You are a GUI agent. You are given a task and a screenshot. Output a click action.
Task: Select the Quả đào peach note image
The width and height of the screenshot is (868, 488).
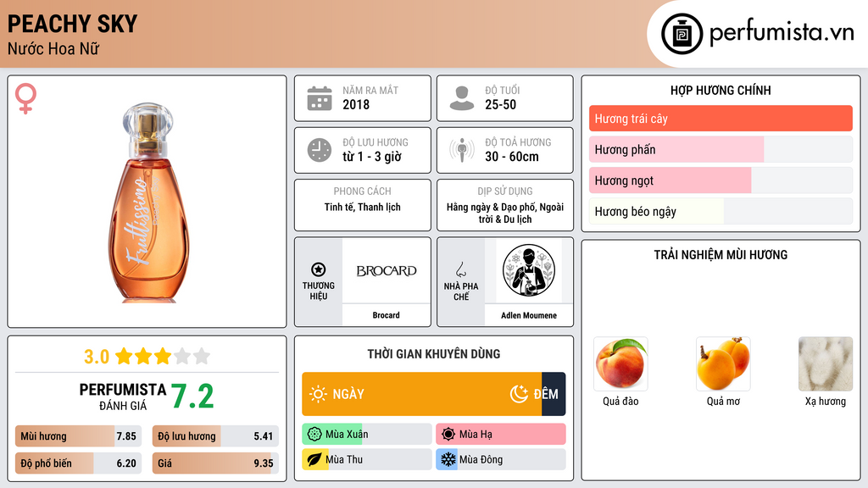(x=620, y=364)
